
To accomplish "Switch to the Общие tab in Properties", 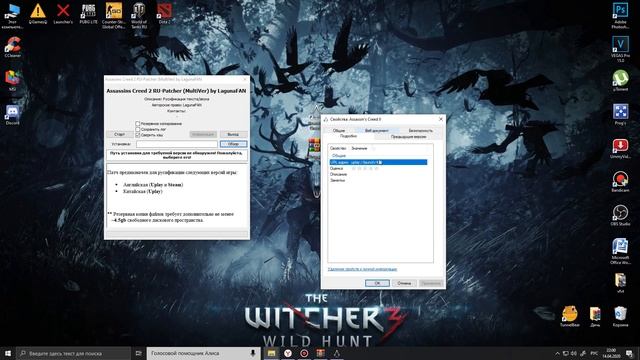I will point(338,131).
